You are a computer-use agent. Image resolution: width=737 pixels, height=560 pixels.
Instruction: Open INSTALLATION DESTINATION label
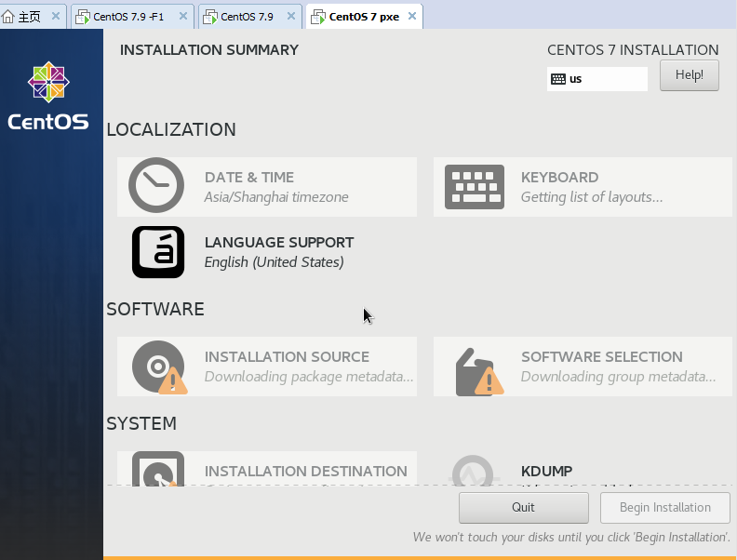click(305, 472)
